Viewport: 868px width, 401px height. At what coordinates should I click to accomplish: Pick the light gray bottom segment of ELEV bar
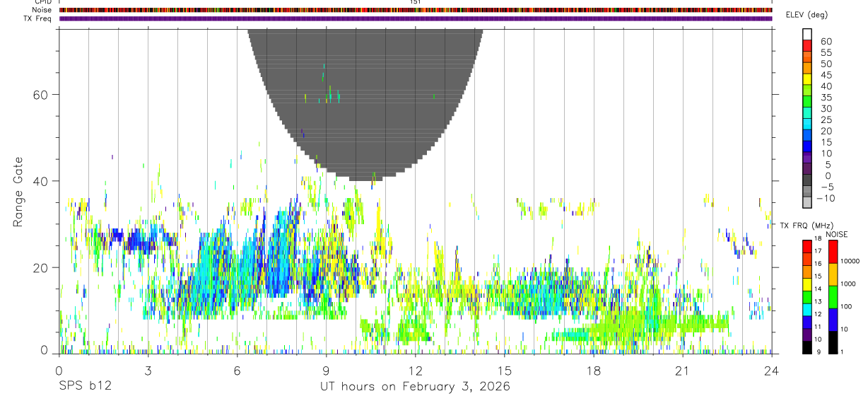(x=807, y=202)
